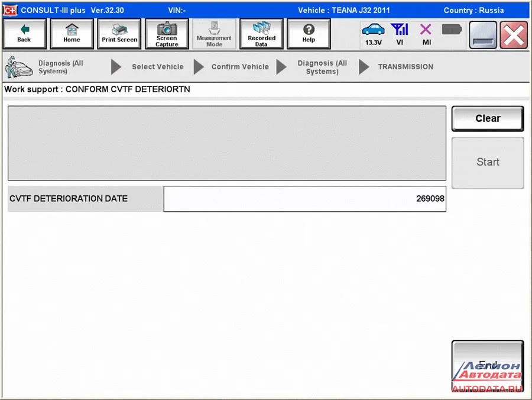
Task: Minimize the CONSULT-III plus window
Action: coord(483,36)
